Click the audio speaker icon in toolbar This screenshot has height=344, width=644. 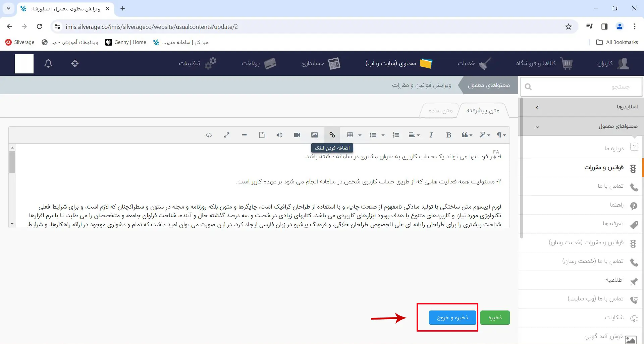279,135
